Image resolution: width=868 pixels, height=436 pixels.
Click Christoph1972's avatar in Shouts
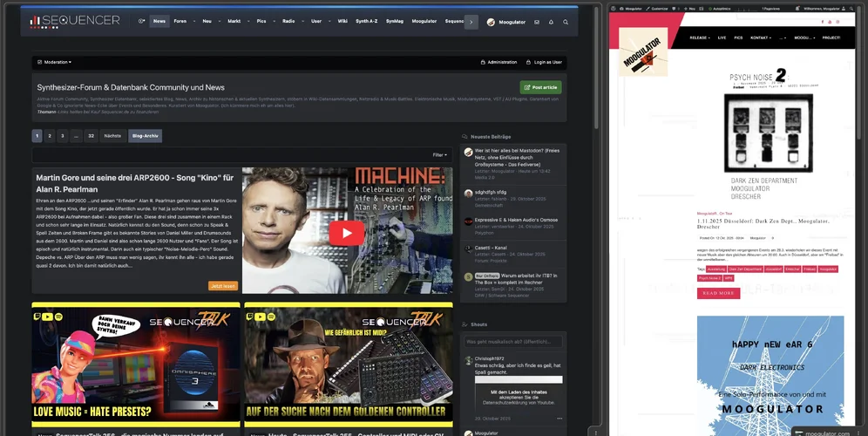(468, 360)
